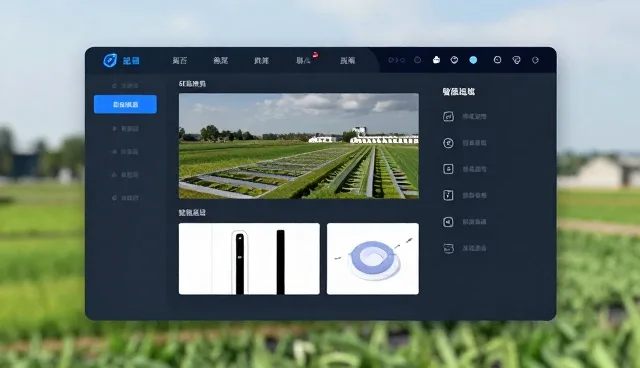640x368 pixels.
Task: Click the faint grouped icon starting the header icons
Action: pos(396,60)
